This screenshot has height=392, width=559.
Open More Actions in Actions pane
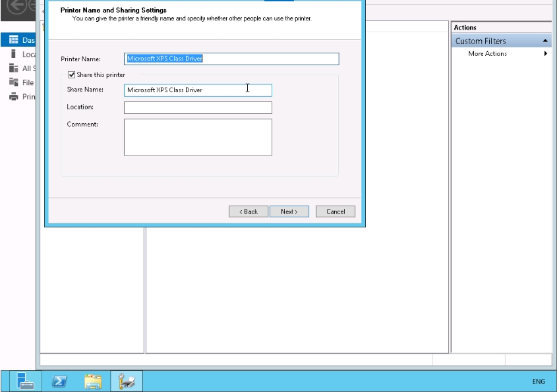point(487,54)
